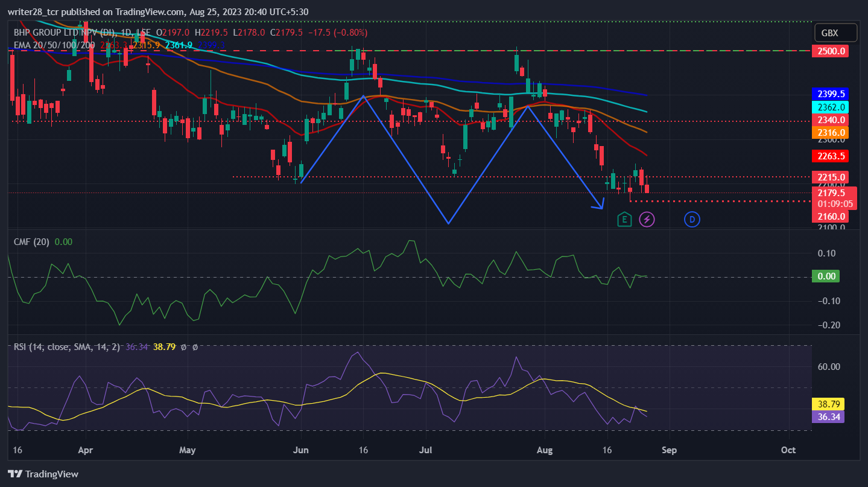Click the published-on TradingView.com header text
The image size is (868, 487).
click(158, 11)
